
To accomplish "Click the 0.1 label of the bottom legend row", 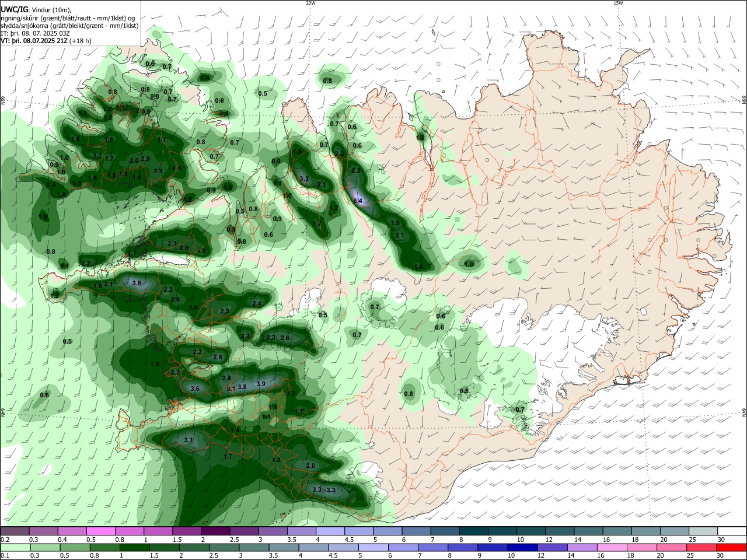I will pos(5,556).
